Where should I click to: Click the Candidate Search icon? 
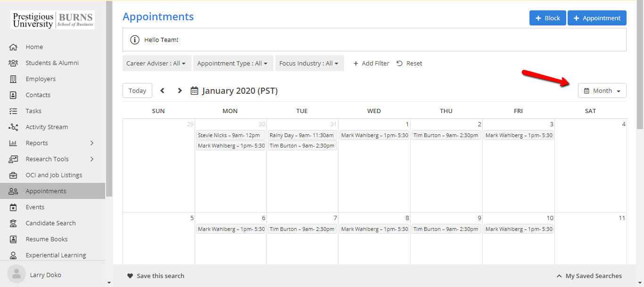pyautogui.click(x=13, y=223)
